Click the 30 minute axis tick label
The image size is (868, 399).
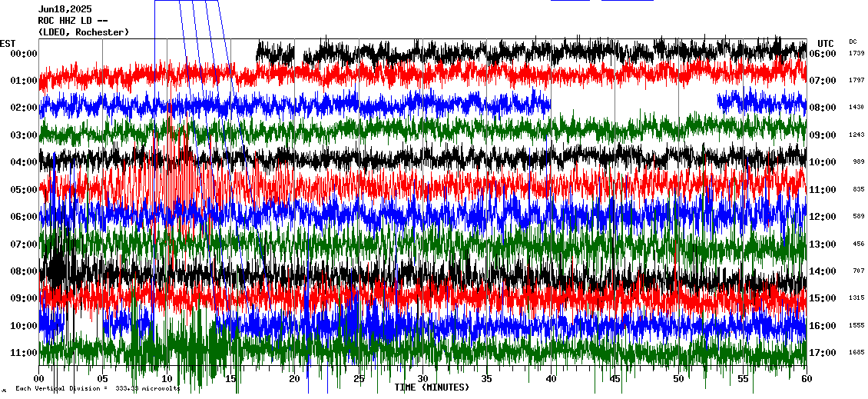click(422, 379)
